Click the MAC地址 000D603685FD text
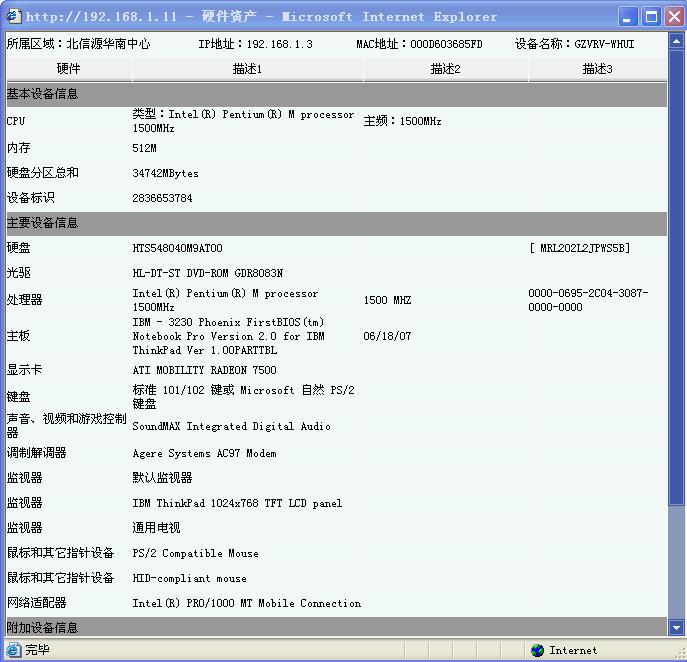 pyautogui.click(x=419, y=44)
